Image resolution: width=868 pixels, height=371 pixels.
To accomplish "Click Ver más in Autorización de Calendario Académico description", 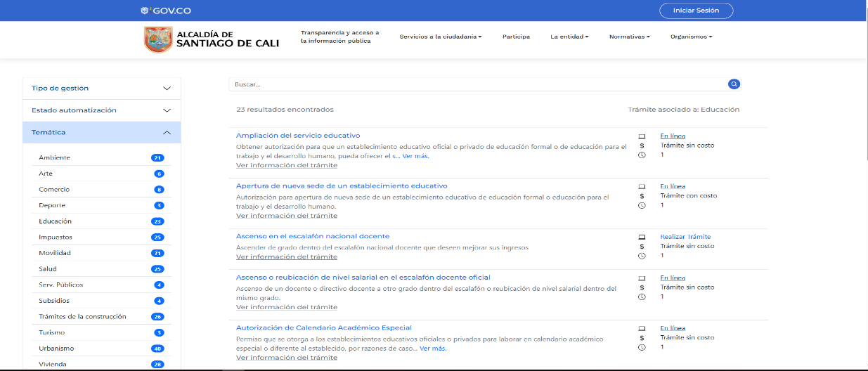I will [433, 349].
